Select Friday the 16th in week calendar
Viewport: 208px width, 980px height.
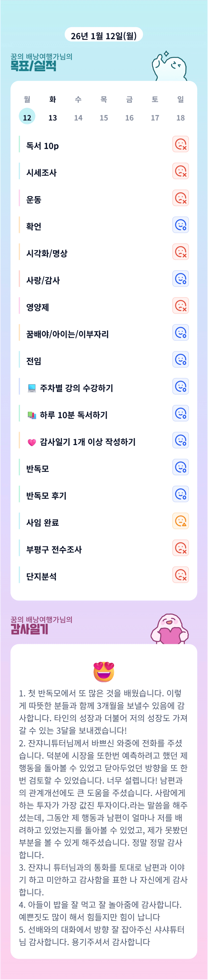(x=130, y=117)
